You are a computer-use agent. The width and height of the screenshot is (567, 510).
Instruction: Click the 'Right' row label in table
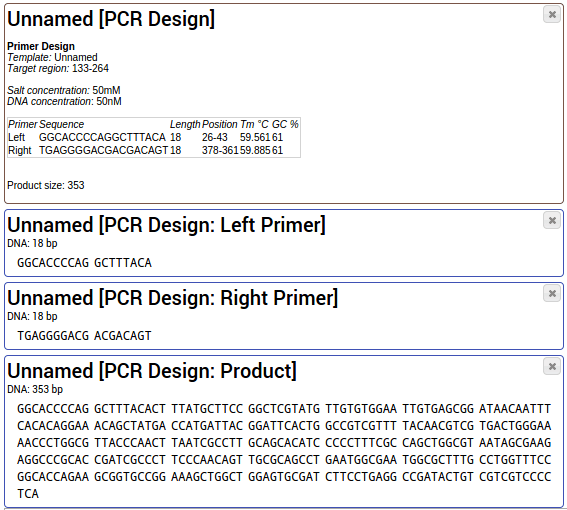click(x=20, y=150)
